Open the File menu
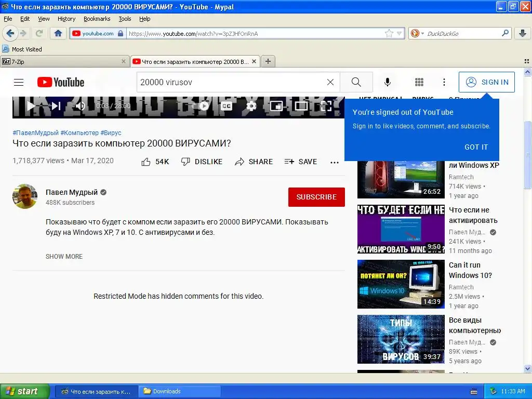 pyautogui.click(x=7, y=19)
